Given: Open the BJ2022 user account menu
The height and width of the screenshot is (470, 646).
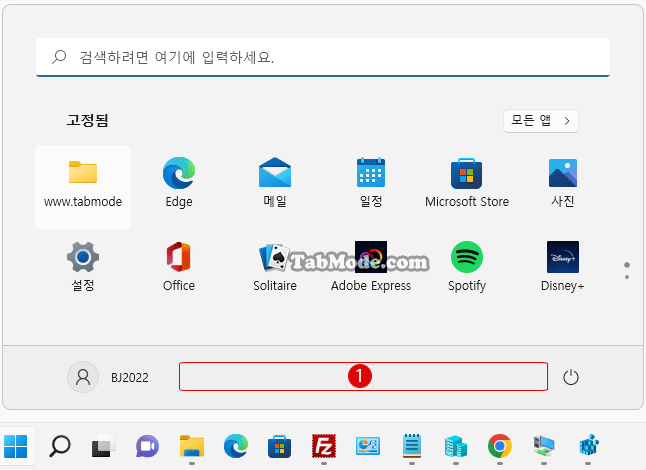Looking at the screenshot, I should pos(108,377).
